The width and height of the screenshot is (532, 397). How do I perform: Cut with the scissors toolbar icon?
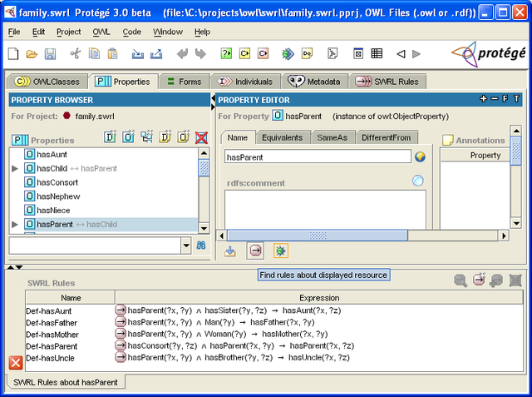tap(76, 53)
